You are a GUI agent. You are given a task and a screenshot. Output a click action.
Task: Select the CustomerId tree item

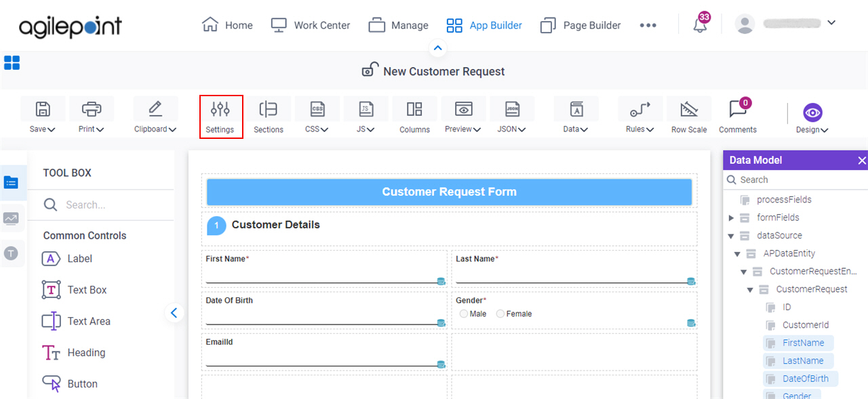point(797,325)
